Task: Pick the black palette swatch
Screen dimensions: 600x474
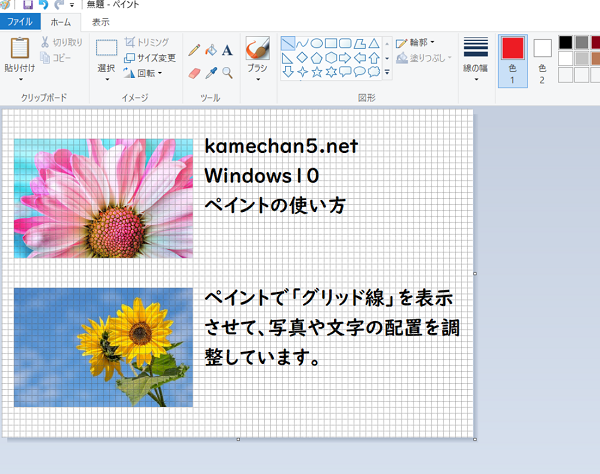Action: click(565, 42)
